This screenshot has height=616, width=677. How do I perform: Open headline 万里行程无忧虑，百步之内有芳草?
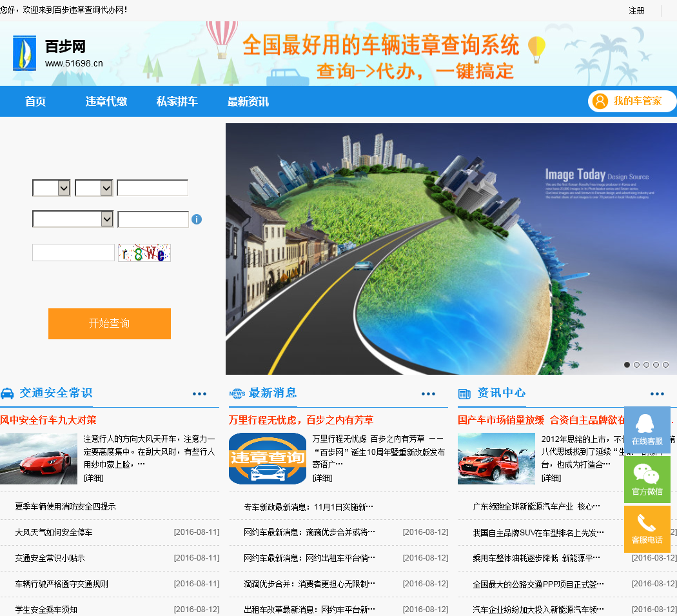pyautogui.click(x=301, y=420)
